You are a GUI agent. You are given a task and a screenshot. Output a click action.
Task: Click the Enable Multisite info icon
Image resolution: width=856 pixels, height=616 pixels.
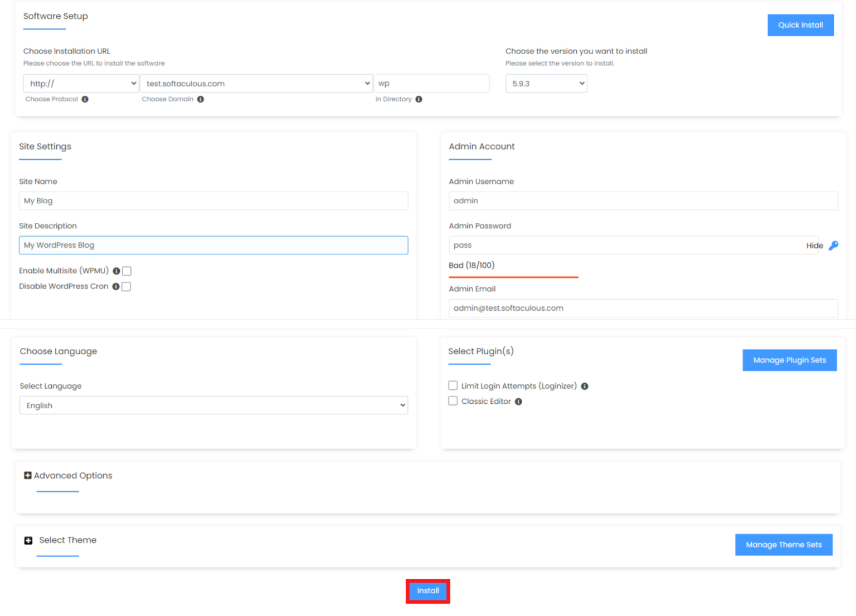point(116,271)
